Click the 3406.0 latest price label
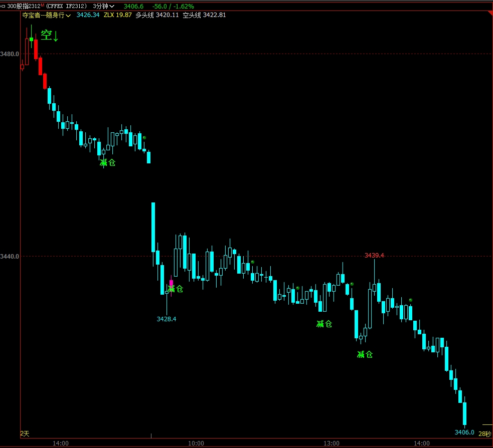Image resolution: width=493 pixels, height=448 pixels. click(464, 432)
